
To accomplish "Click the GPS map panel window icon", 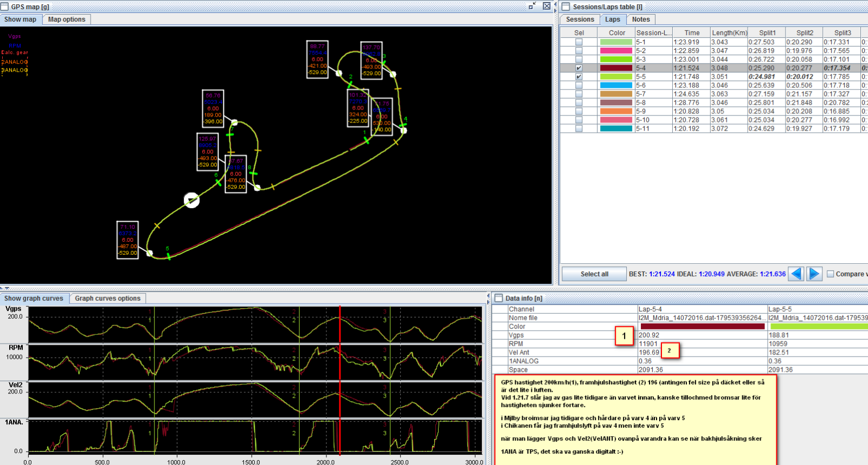I will [x=5, y=7].
